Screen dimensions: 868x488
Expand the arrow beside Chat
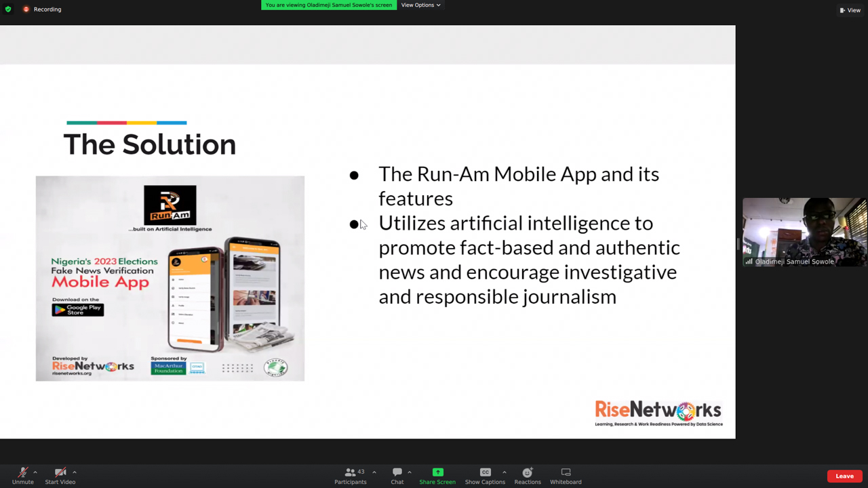click(410, 472)
